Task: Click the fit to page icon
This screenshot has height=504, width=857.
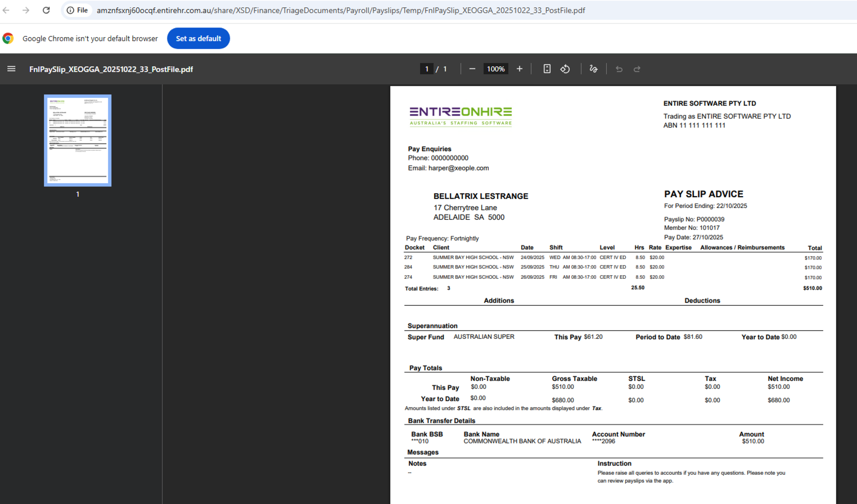Action: click(x=547, y=69)
